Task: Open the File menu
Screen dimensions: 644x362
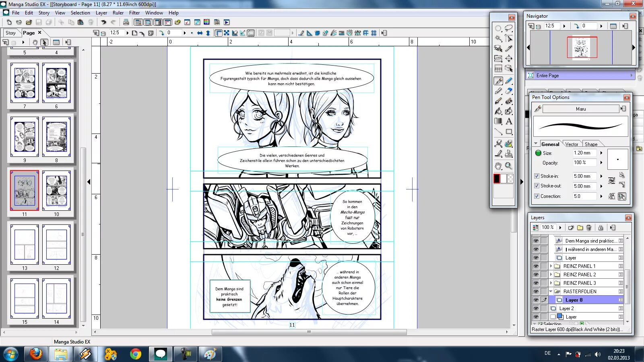Action: click(16, 13)
